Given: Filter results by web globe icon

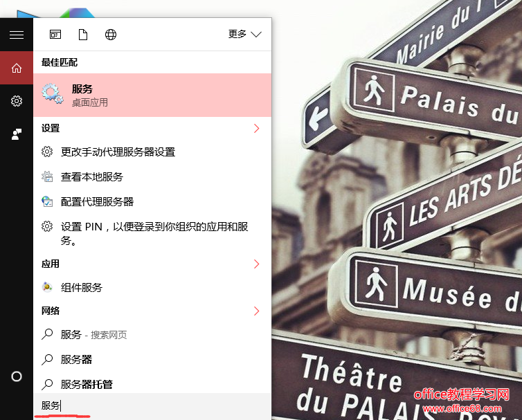Looking at the screenshot, I should coord(111,35).
